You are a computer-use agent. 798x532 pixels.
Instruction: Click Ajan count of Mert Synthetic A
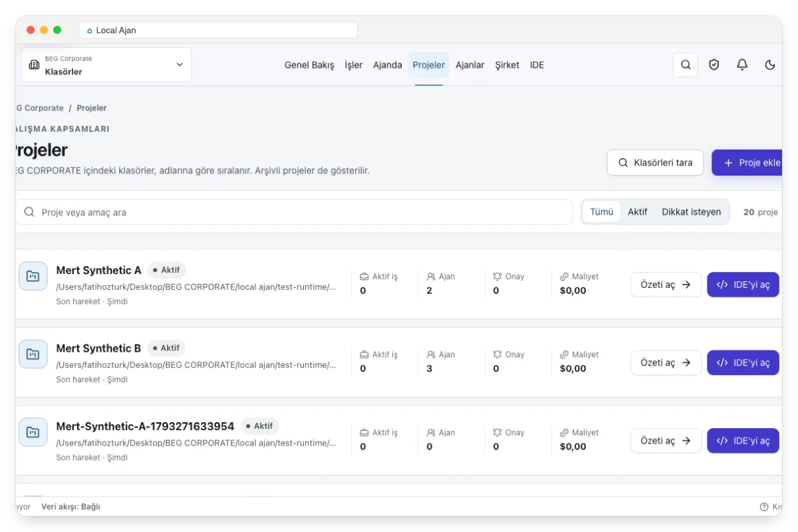pyautogui.click(x=430, y=291)
